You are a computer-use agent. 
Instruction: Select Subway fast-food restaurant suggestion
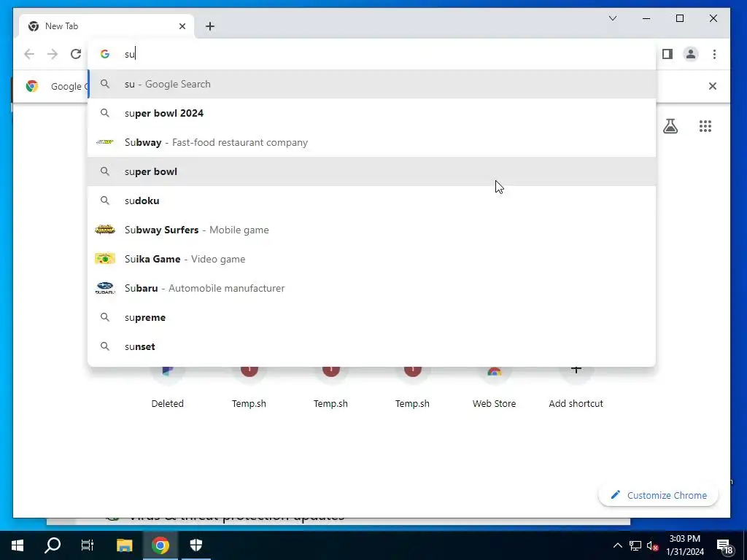[372, 142]
